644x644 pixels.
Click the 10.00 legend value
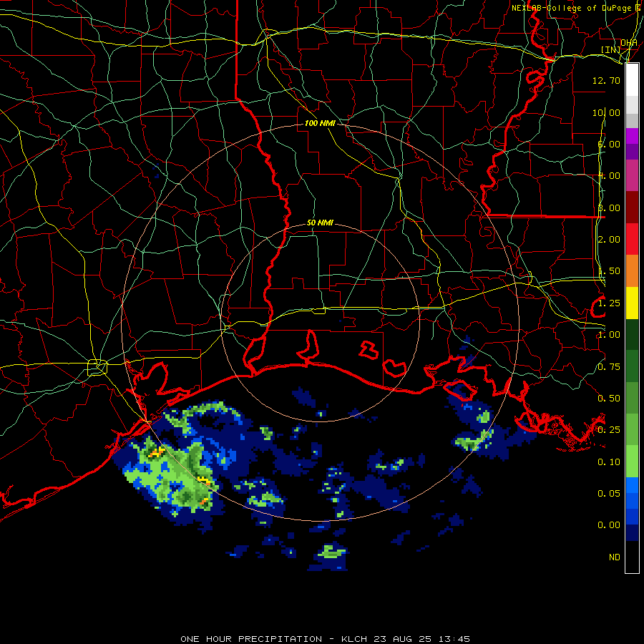click(x=606, y=112)
